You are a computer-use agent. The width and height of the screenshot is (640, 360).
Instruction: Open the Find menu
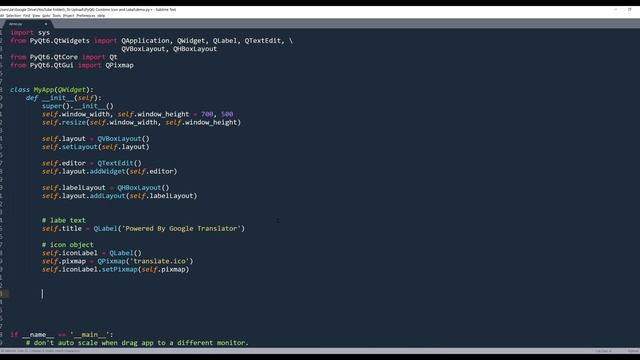(x=27, y=16)
